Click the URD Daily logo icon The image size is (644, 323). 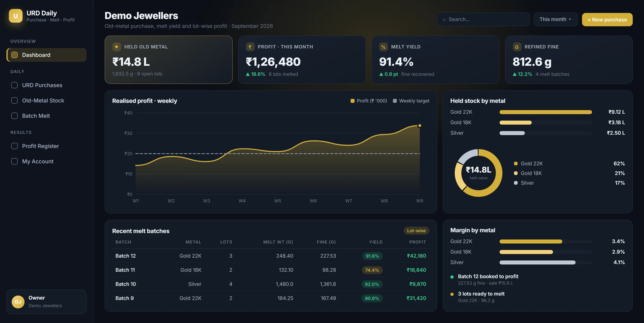click(16, 16)
